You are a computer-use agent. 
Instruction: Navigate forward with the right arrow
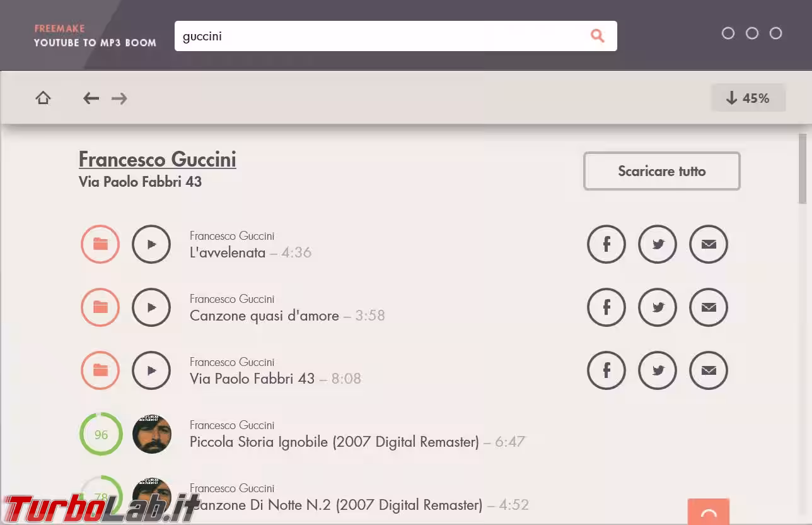119,98
